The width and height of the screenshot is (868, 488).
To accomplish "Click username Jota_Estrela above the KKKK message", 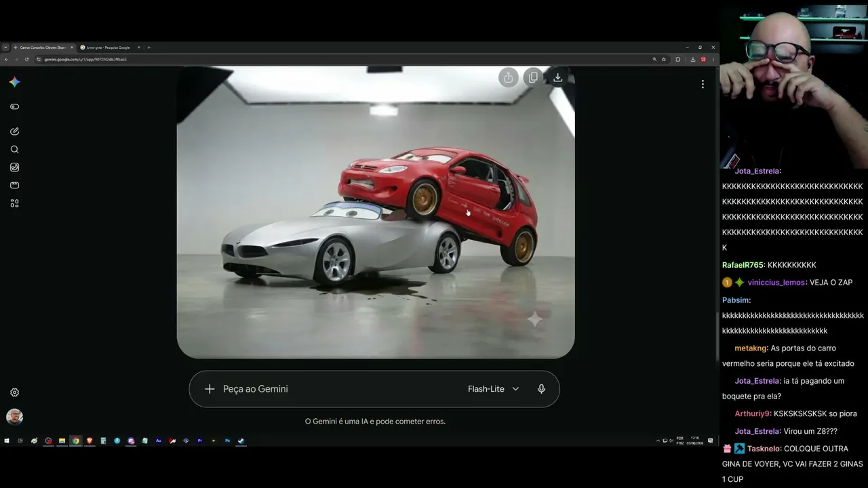I will [757, 171].
